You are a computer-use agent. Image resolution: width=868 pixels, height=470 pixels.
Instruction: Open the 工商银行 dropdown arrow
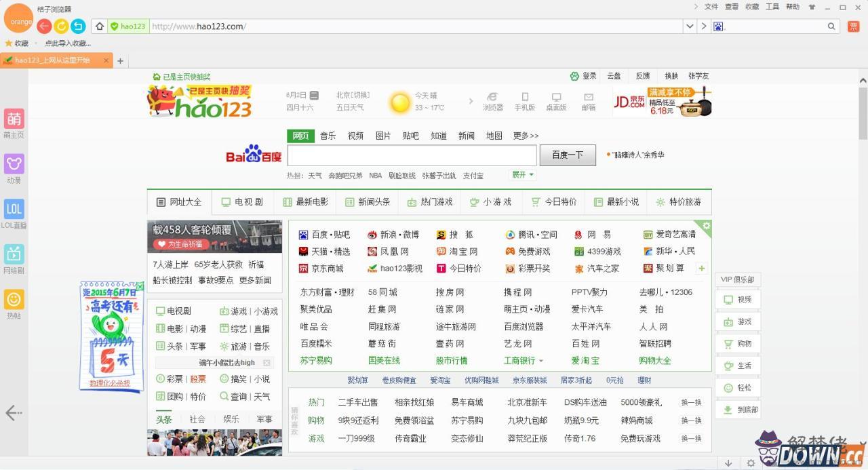point(540,361)
